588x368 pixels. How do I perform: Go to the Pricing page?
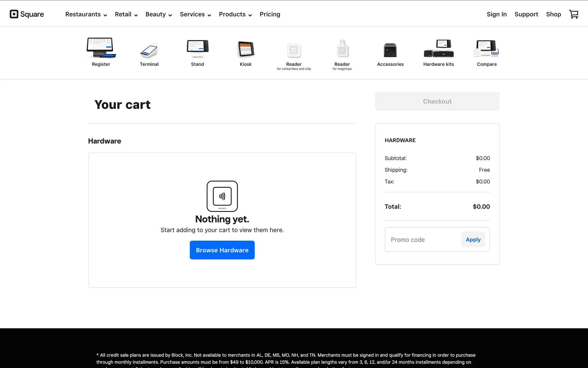pos(270,14)
